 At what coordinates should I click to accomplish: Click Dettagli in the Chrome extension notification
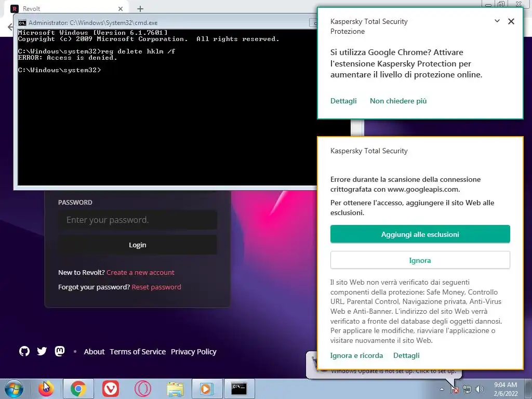(x=343, y=101)
